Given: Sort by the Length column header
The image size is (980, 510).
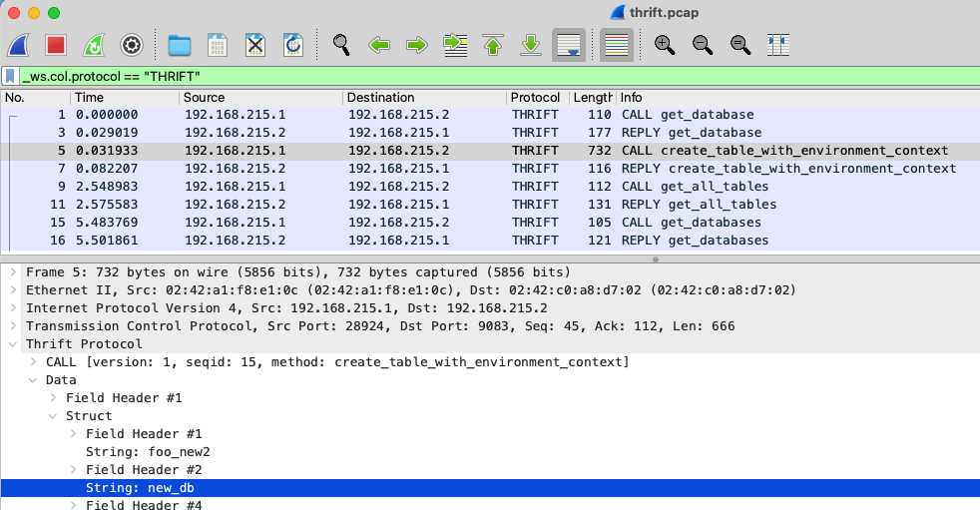Looking at the screenshot, I should [x=593, y=98].
